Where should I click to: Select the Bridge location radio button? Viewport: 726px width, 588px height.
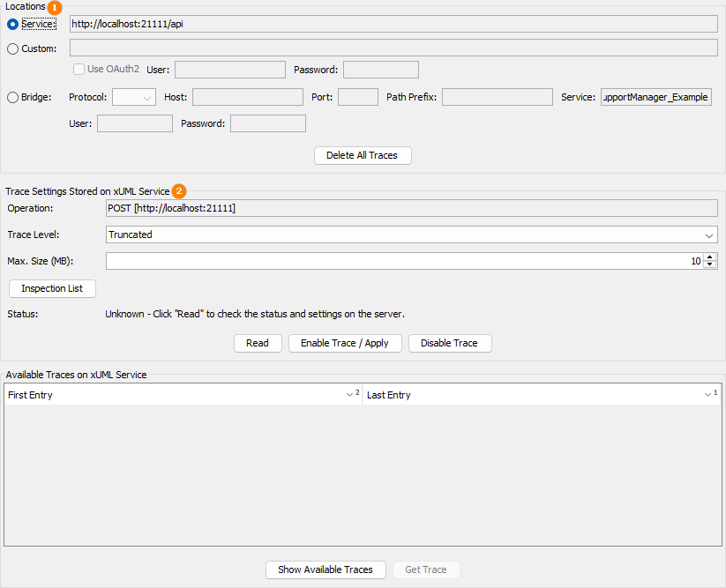coord(12,97)
